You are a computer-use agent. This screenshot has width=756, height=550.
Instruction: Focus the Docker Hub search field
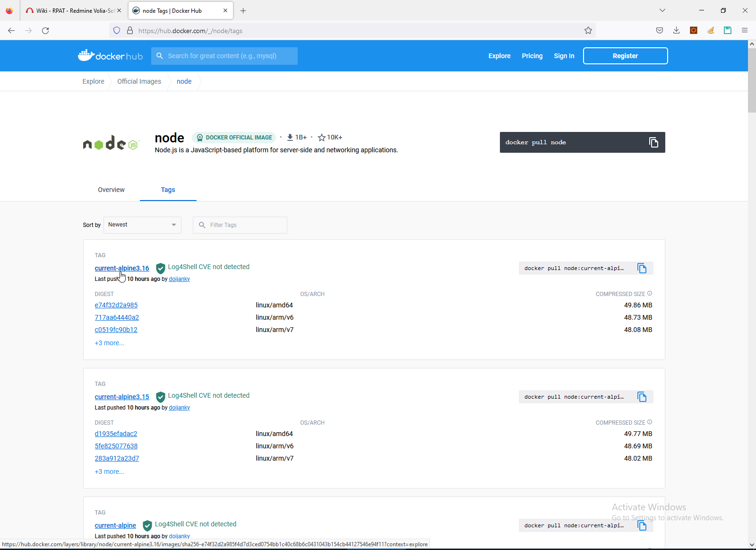coord(224,56)
